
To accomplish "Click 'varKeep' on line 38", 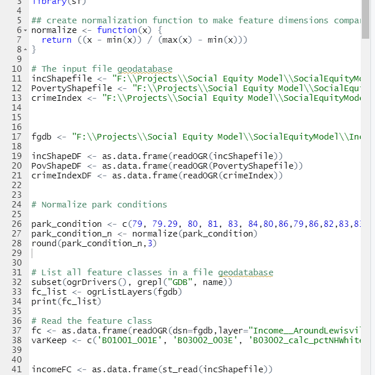I will [49, 340].
